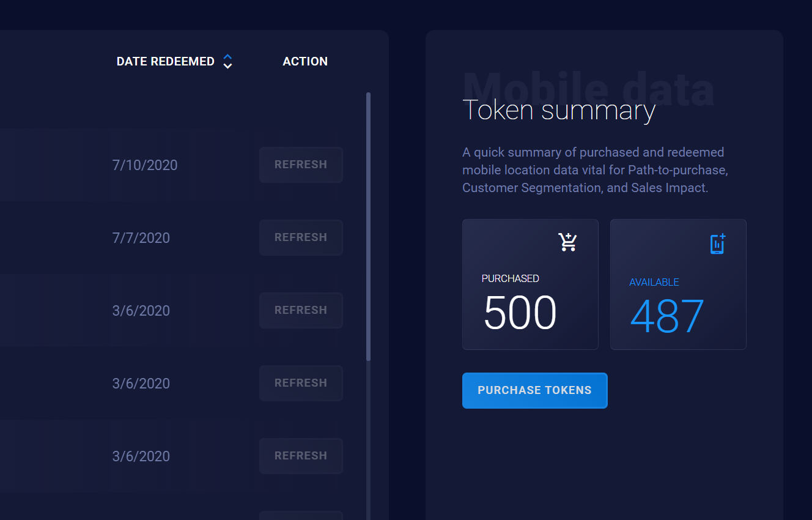Click the Purchase Tokens button
The height and width of the screenshot is (520, 812).
tap(535, 390)
